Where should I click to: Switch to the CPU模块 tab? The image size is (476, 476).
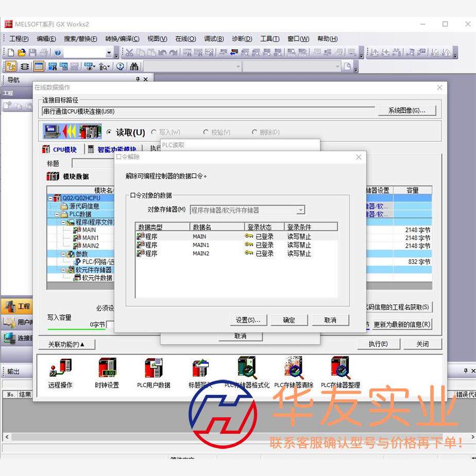pyautogui.click(x=60, y=149)
